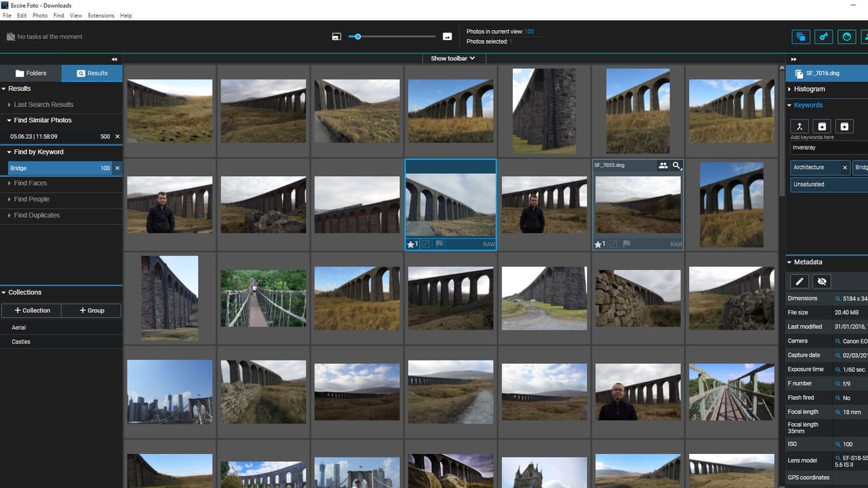
Task: Adjust the thumbnail size slider
Action: 358,37
